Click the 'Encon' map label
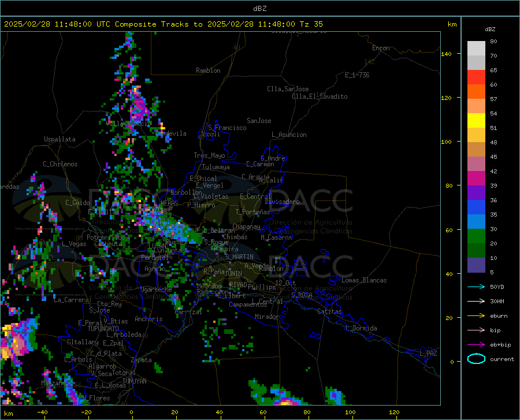Image resolution: width=520 pixels, height=420 pixels. pyautogui.click(x=381, y=48)
